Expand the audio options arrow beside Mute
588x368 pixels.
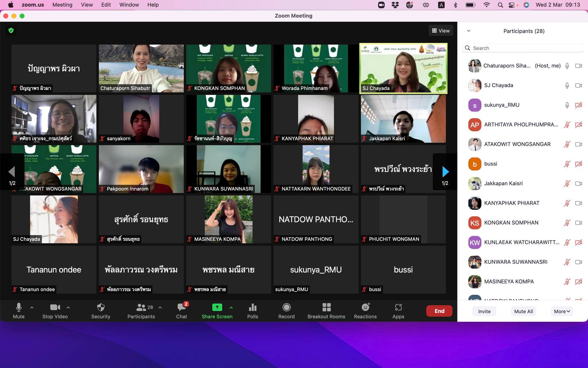coord(32,307)
